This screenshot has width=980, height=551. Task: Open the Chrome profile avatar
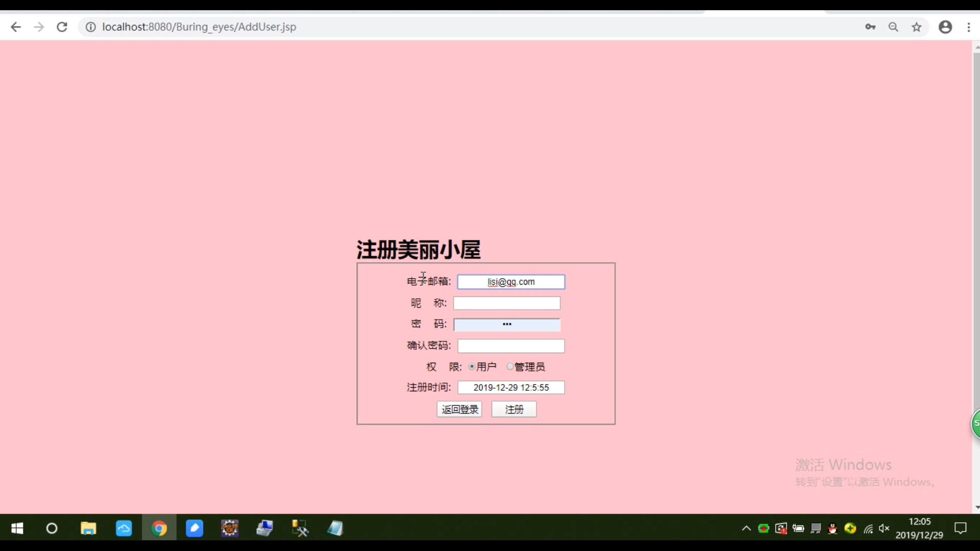tap(945, 27)
